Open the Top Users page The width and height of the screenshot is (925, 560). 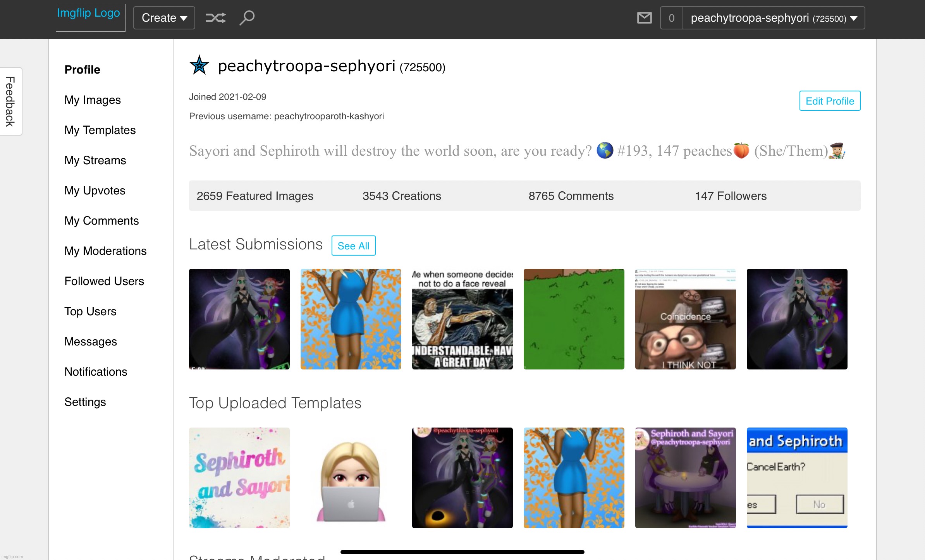(x=90, y=311)
